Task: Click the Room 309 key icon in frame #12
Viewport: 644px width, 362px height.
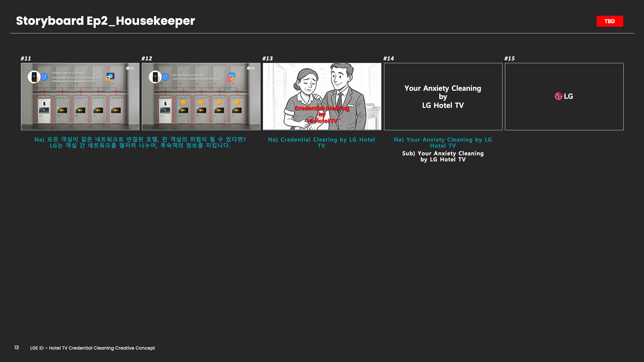Action: coord(237,110)
